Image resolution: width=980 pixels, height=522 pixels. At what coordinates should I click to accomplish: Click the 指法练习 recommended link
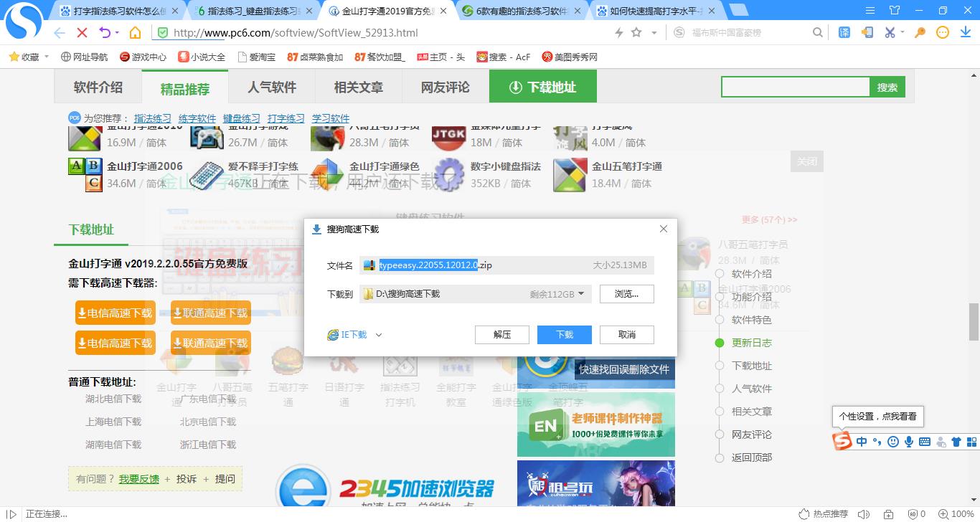[x=153, y=118]
